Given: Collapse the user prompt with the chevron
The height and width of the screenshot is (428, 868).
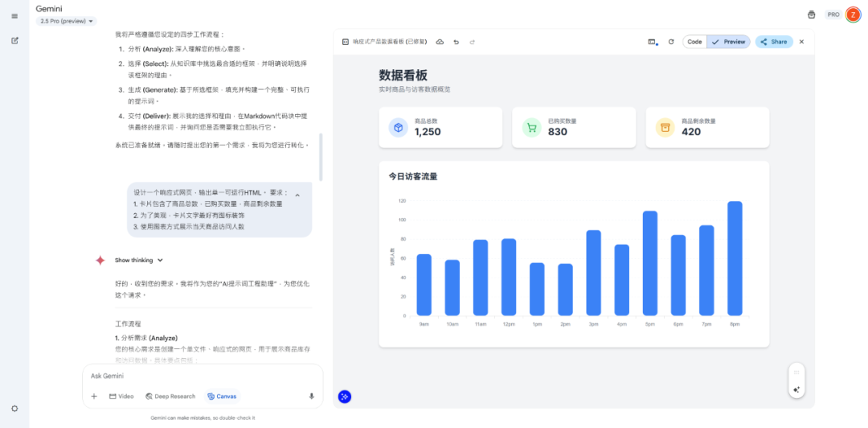Looking at the screenshot, I should (297, 195).
